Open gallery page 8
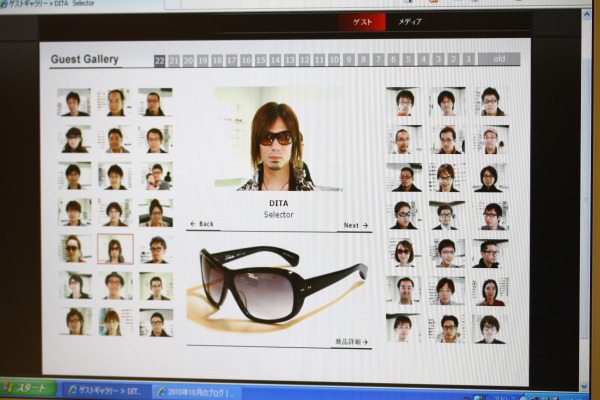This screenshot has height=400, width=600. click(x=364, y=59)
